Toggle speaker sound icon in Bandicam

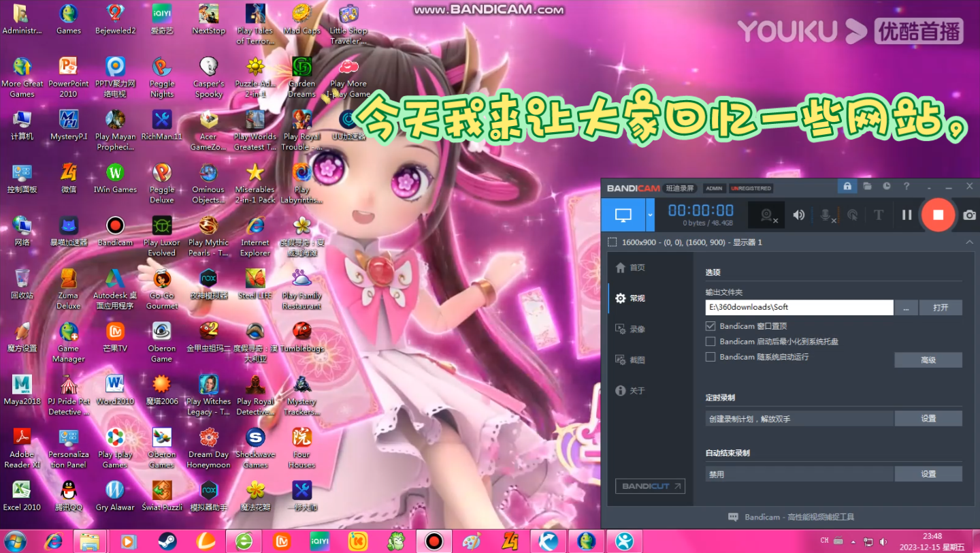pos(799,215)
